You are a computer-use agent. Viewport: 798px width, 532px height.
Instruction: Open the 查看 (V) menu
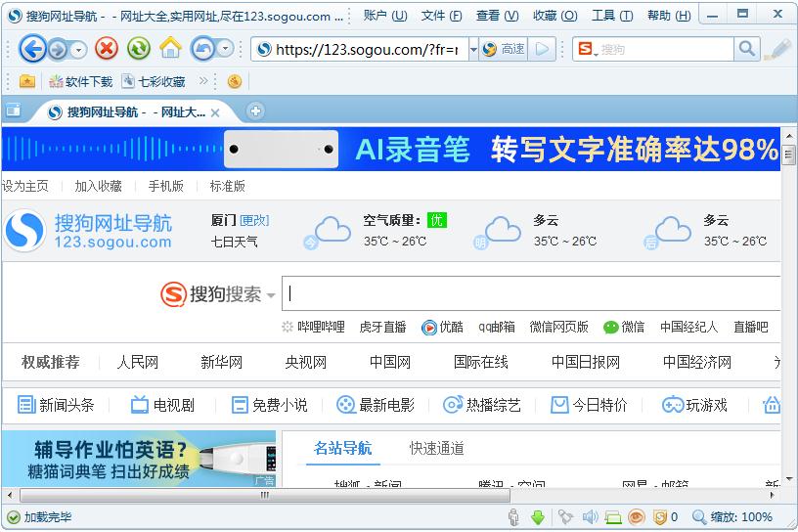[x=497, y=16]
